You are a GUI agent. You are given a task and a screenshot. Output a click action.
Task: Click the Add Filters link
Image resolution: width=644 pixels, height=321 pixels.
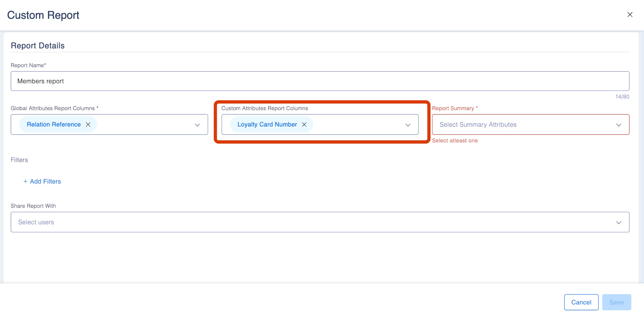coord(45,181)
